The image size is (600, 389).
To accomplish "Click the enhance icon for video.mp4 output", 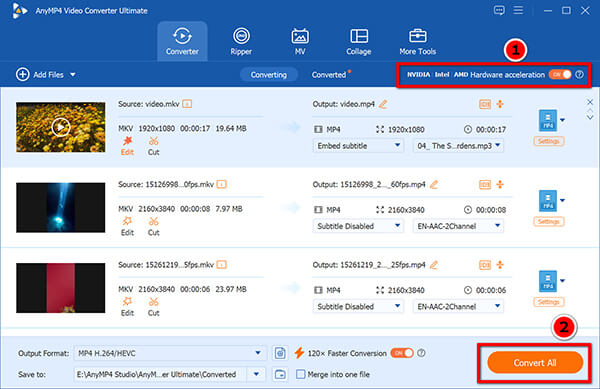I will (x=500, y=104).
